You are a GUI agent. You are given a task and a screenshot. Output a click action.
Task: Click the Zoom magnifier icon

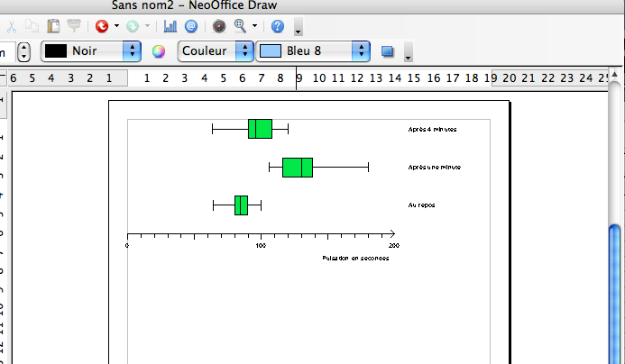tap(240, 26)
